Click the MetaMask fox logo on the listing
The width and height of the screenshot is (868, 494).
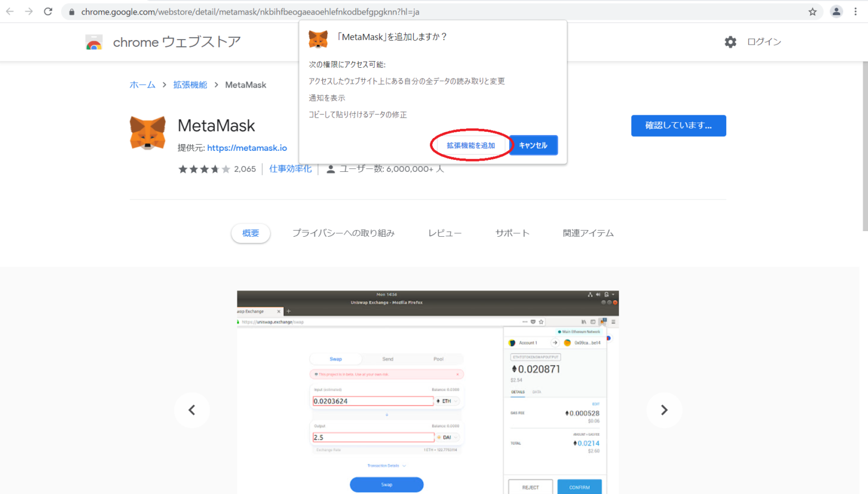pos(147,133)
